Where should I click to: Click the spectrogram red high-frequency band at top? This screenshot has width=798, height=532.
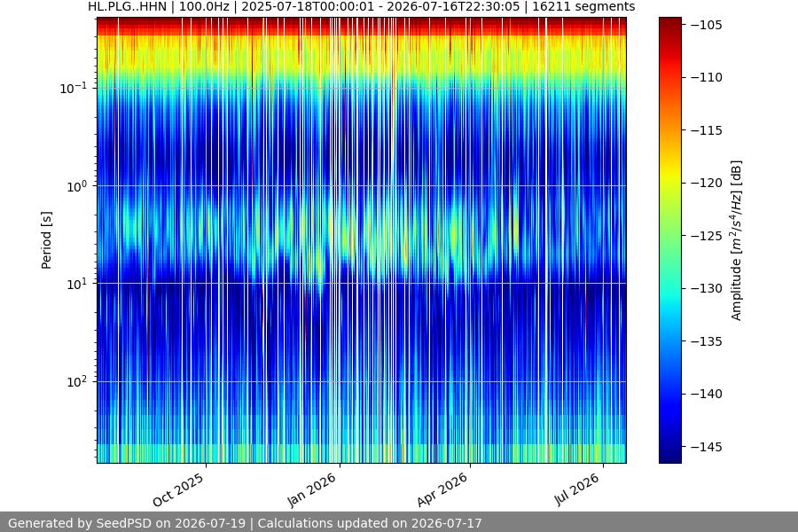362,26
